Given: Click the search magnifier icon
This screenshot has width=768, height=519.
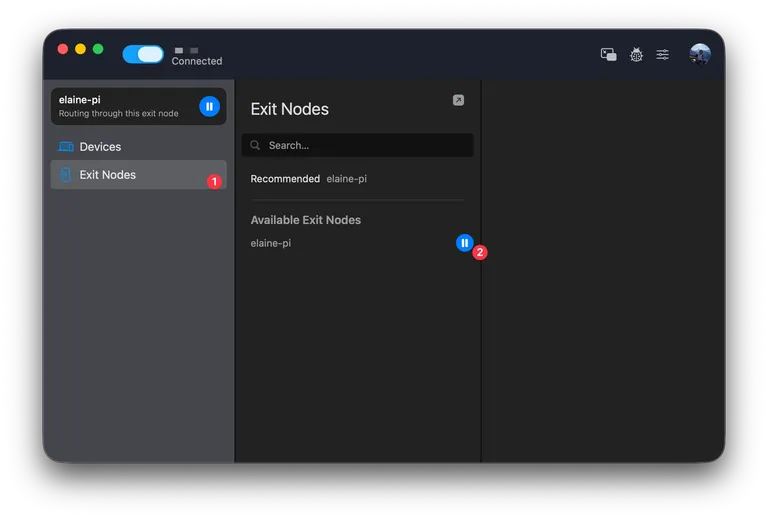Looking at the screenshot, I should coord(255,145).
